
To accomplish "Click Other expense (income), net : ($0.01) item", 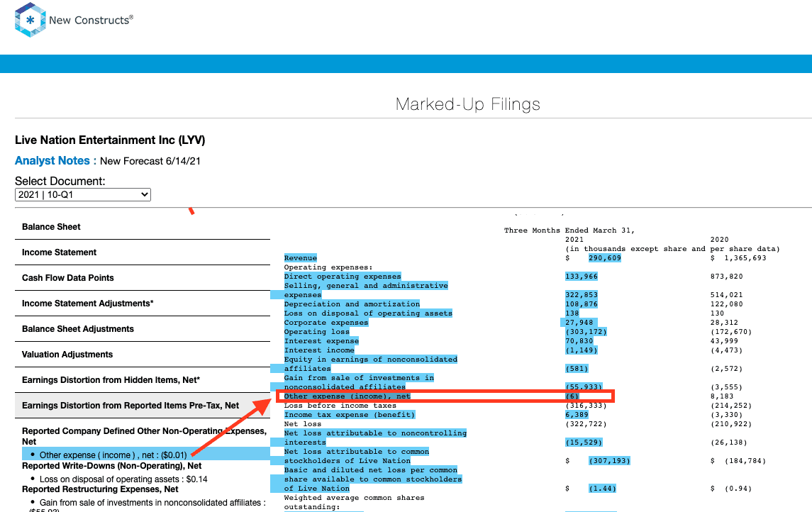I will tap(113, 455).
